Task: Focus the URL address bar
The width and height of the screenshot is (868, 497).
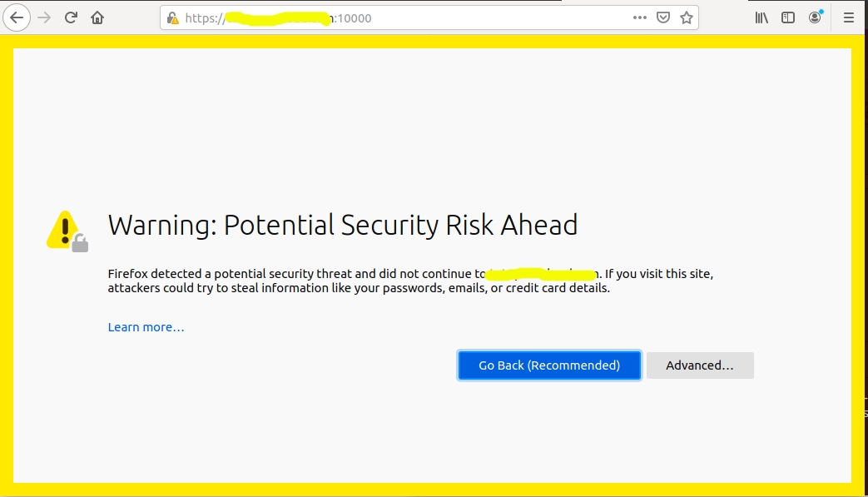Action: point(483,17)
